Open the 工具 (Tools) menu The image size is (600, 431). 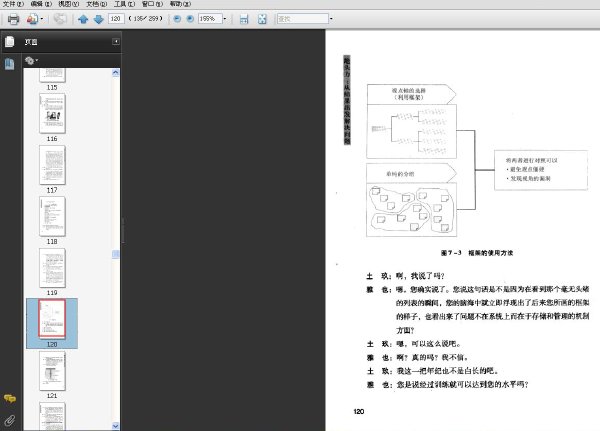pyautogui.click(x=124, y=4)
